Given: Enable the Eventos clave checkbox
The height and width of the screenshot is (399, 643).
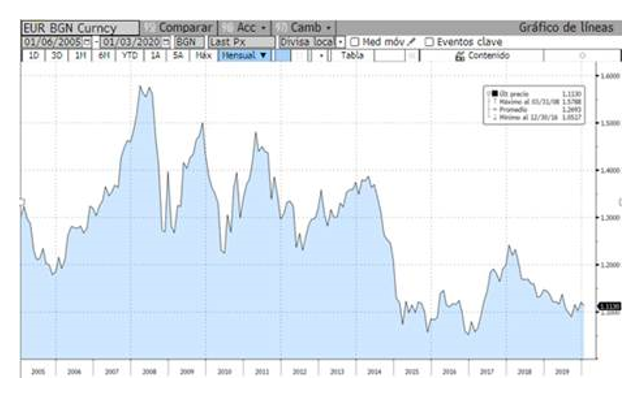Looking at the screenshot, I should click(429, 42).
